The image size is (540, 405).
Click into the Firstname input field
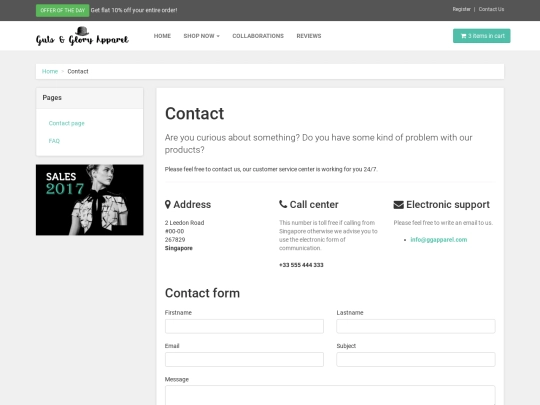(x=244, y=326)
